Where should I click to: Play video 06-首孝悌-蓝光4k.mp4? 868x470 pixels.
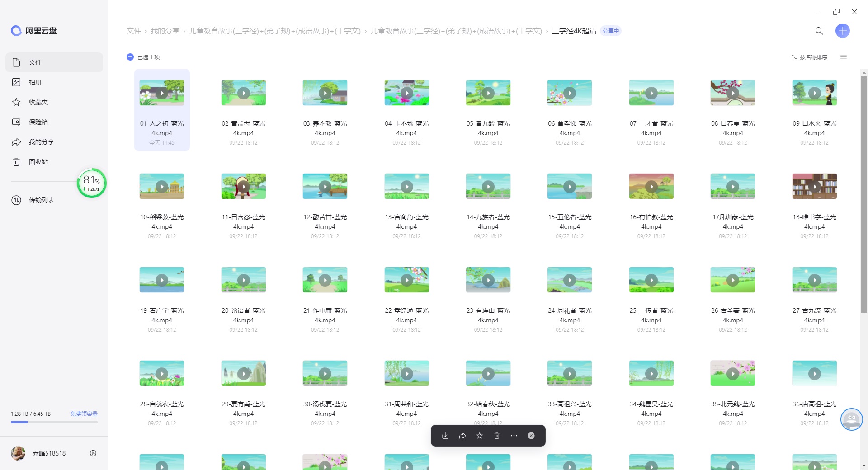[570, 93]
